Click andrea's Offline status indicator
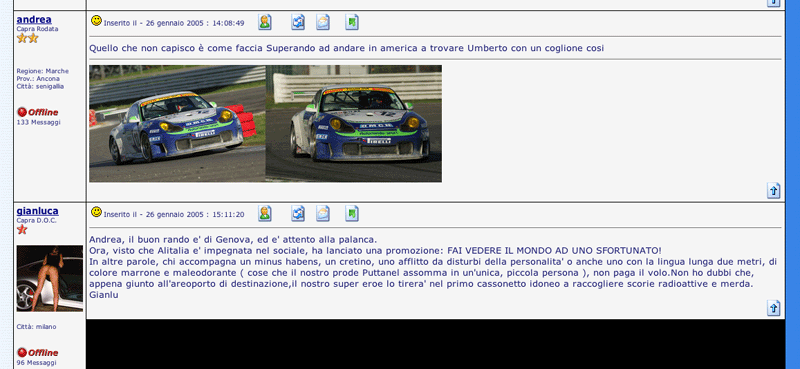Viewport: 800px width, 369px height. (37, 112)
